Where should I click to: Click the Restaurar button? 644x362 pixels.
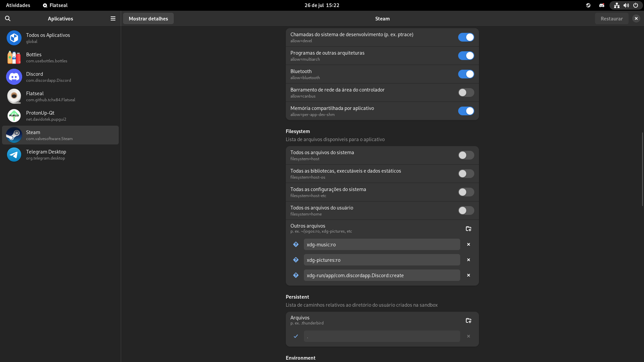click(x=611, y=18)
